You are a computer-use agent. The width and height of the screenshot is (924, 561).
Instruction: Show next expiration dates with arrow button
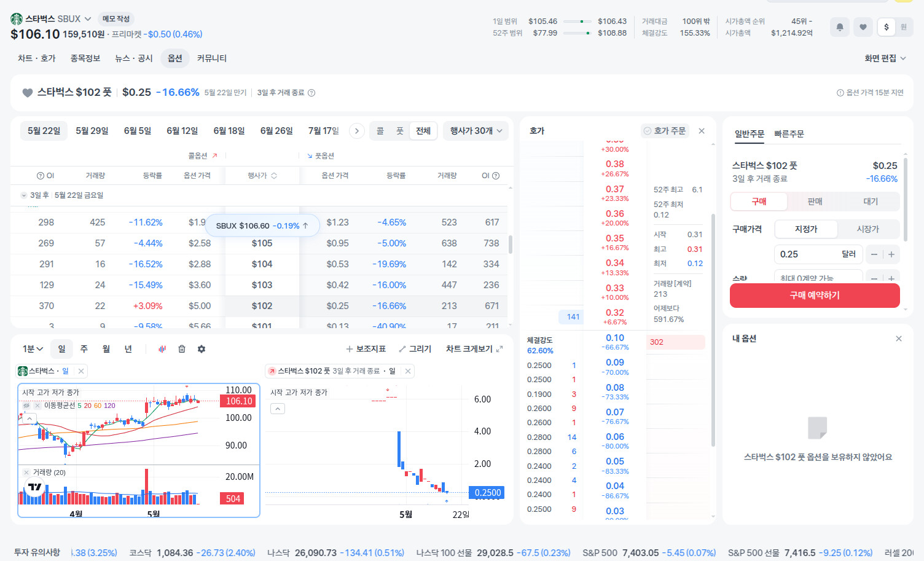(x=356, y=131)
